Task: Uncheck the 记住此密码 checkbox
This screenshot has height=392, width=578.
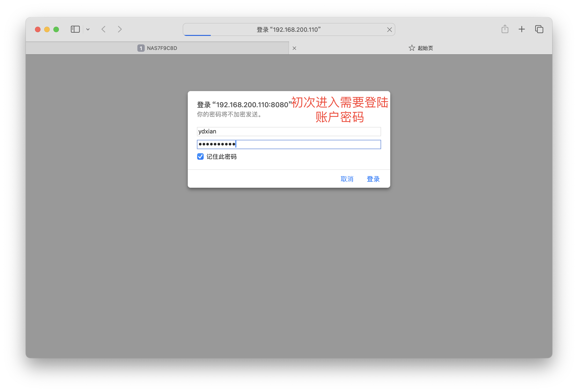Action: (x=200, y=156)
